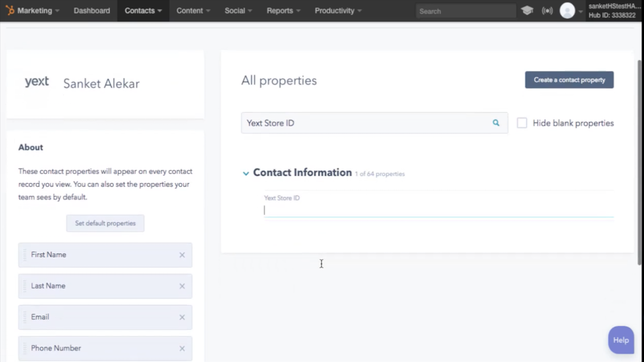Collapse the Contact Information section
The height and width of the screenshot is (362, 644).
pyautogui.click(x=246, y=173)
